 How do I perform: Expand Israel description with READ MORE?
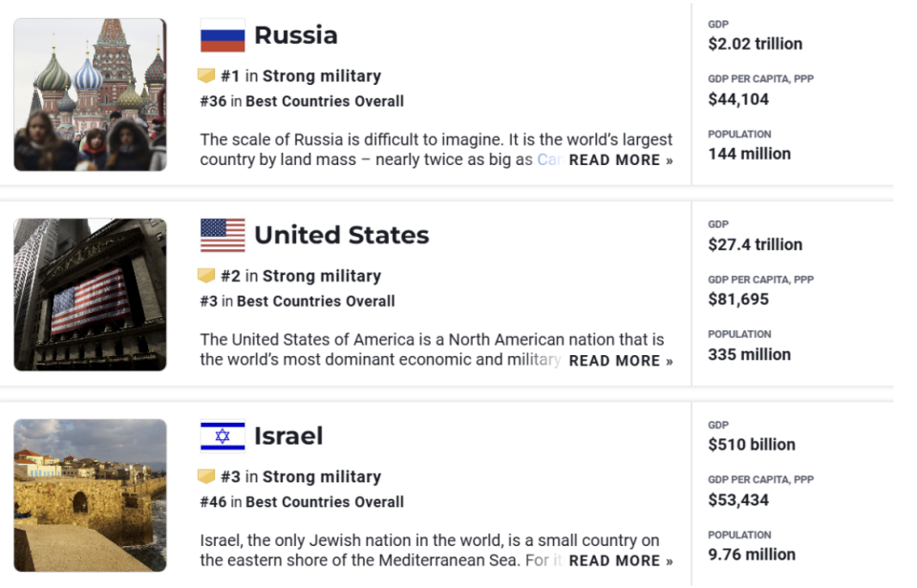(x=621, y=561)
